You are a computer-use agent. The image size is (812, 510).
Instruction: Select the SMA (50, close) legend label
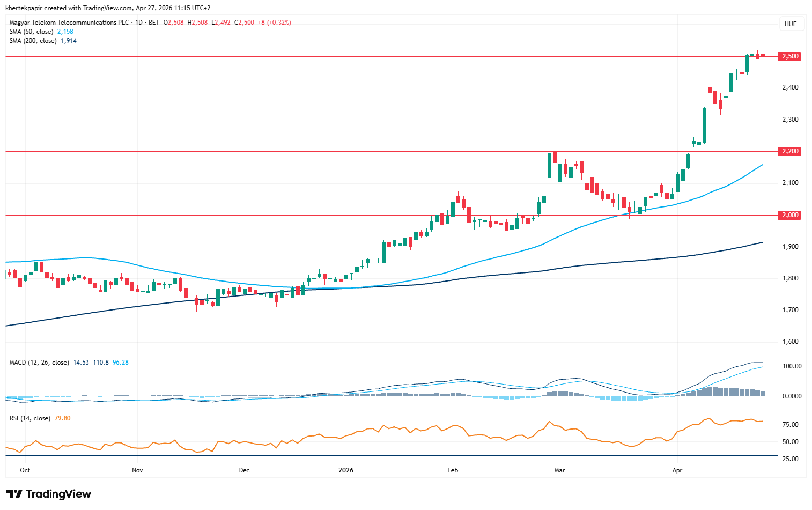(31, 32)
